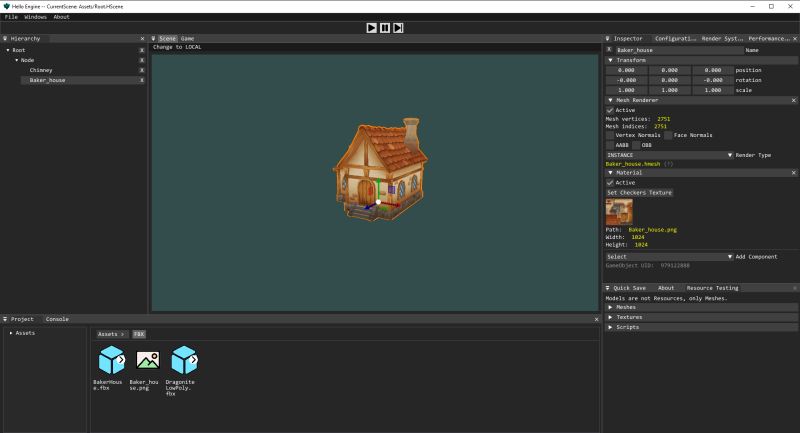This screenshot has height=433, width=800.
Task: Switch to the Resource Testing tab
Action: tap(712, 288)
